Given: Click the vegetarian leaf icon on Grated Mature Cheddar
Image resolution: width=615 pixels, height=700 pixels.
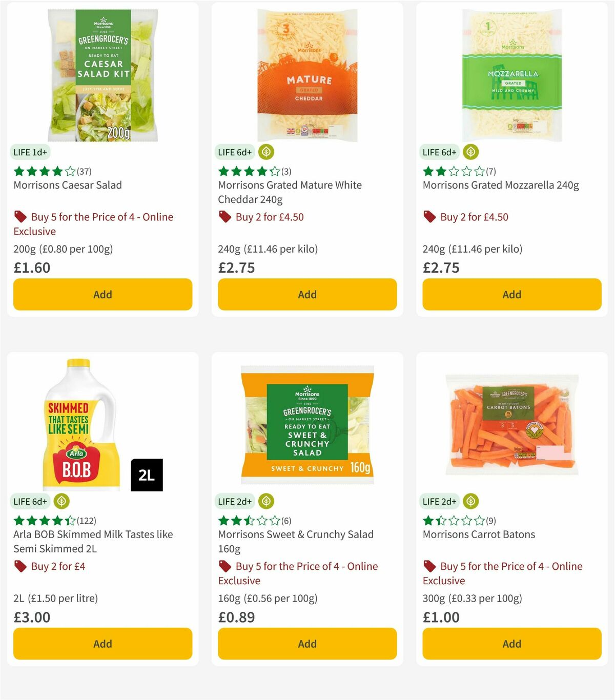Looking at the screenshot, I should [x=265, y=152].
